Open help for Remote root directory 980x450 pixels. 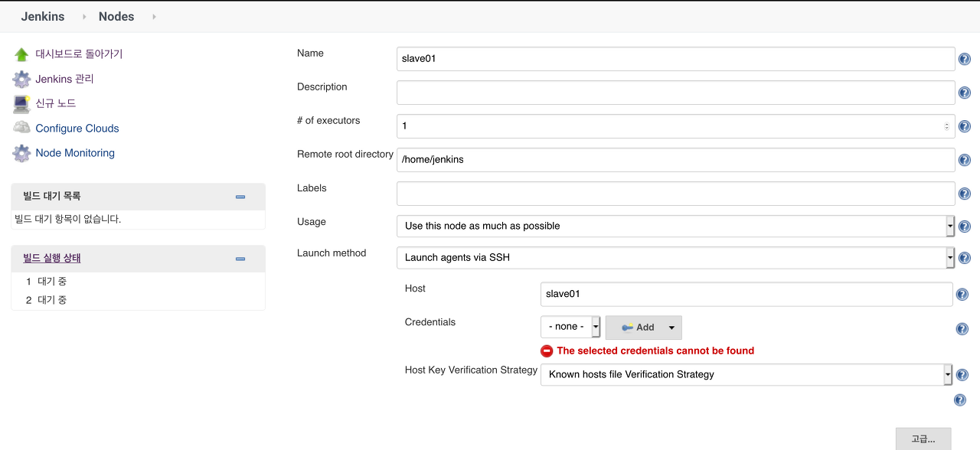click(965, 160)
